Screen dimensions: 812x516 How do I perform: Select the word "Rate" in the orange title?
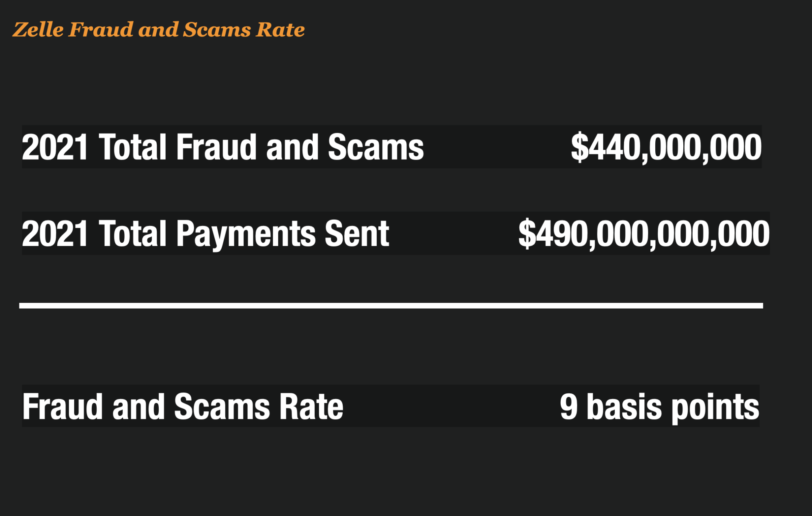click(280, 30)
